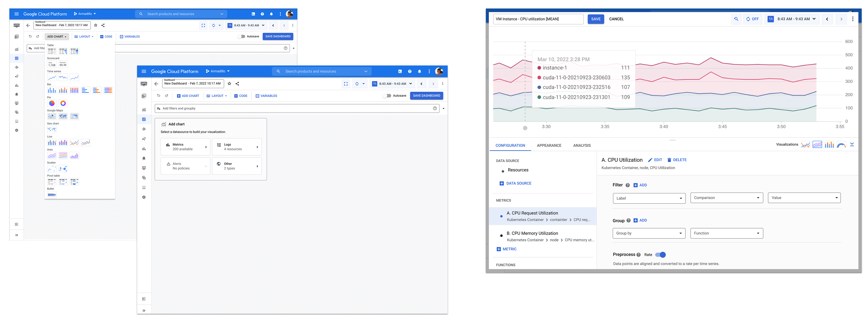Star the dashboard in the front window
868x324 pixels.
coord(229,84)
